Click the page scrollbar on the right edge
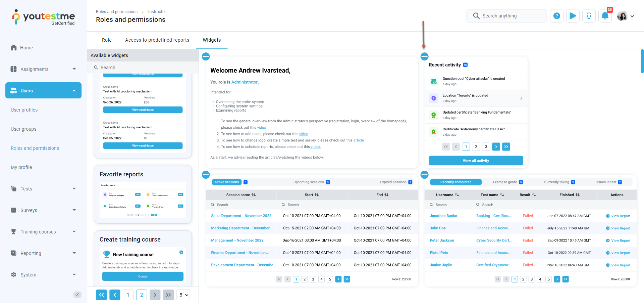 pyautogui.click(x=642, y=61)
